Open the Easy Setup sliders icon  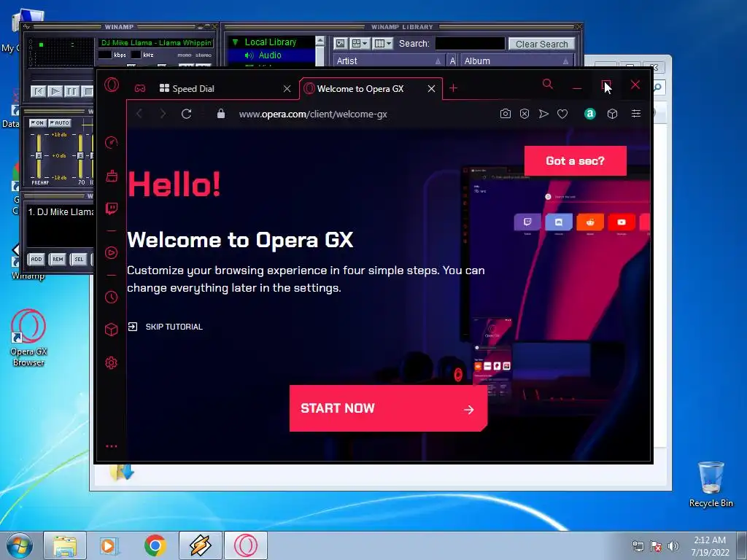[636, 113]
